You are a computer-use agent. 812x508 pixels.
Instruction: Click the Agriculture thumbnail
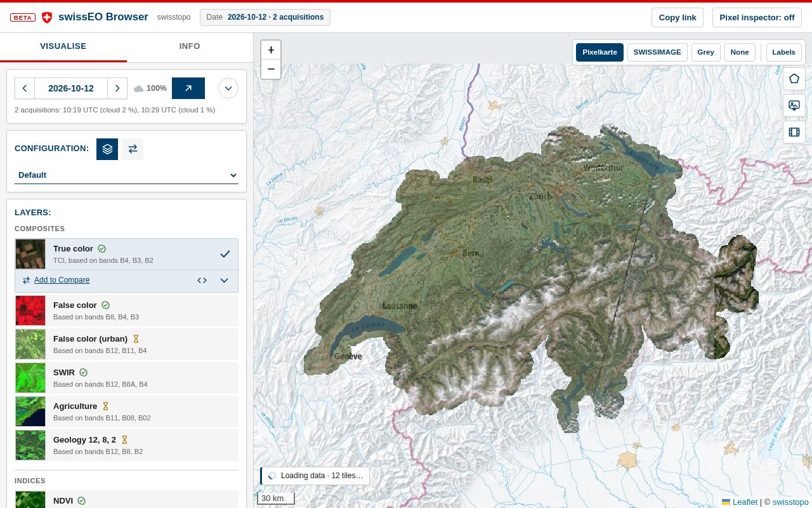[x=30, y=411]
